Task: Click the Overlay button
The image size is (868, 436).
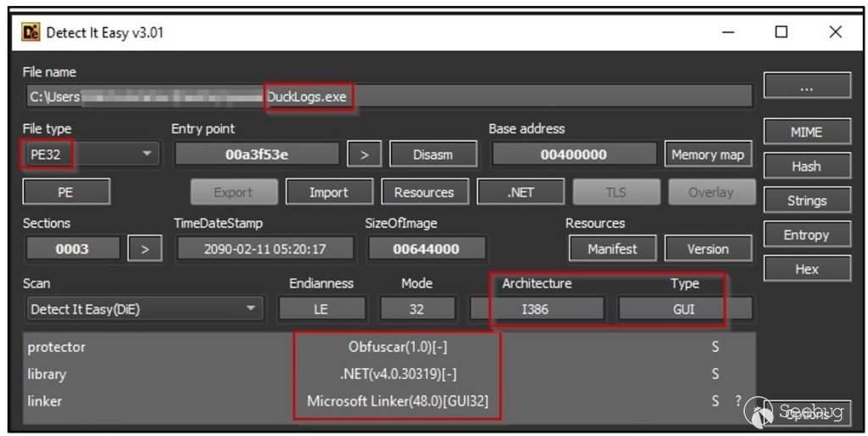Action: coord(711,193)
